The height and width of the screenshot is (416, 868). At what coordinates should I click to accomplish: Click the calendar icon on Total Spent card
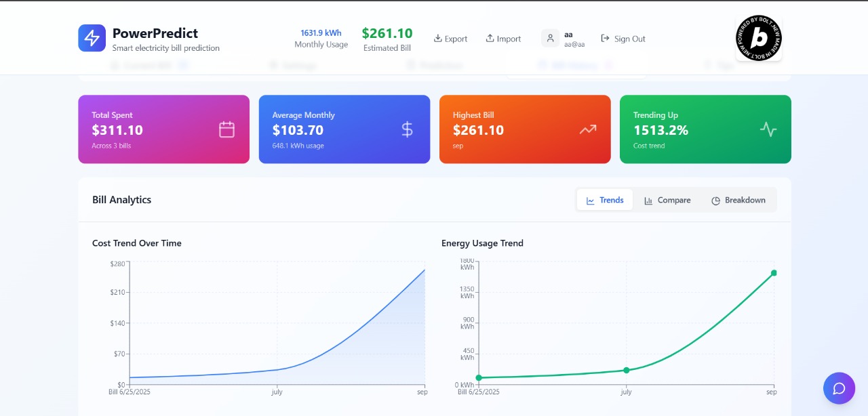tap(226, 129)
